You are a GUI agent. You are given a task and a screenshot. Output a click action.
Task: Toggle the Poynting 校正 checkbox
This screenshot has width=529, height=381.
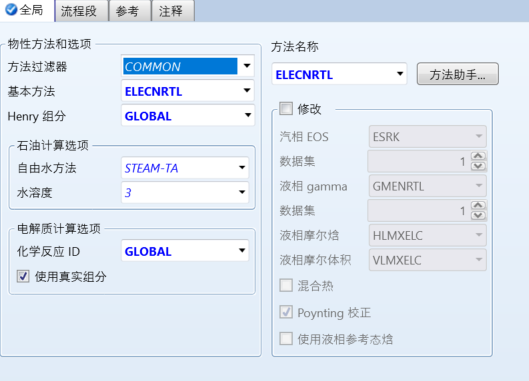coord(286,312)
